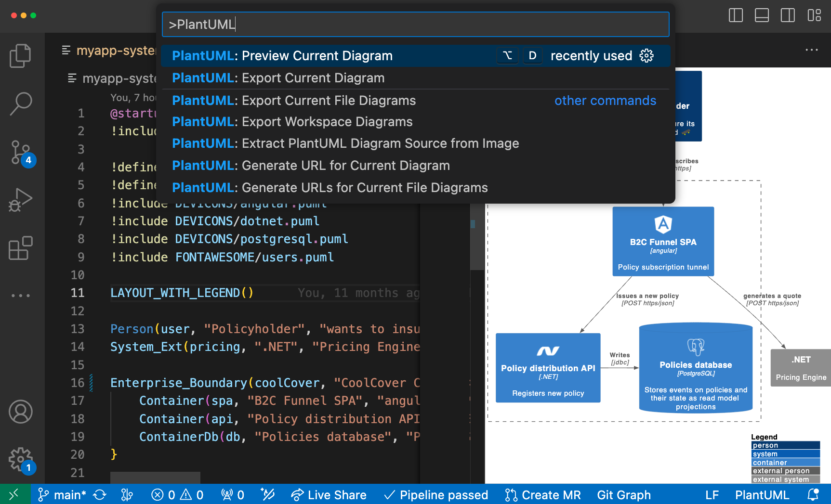
Task: Open the Extensions view
Action: point(21,248)
